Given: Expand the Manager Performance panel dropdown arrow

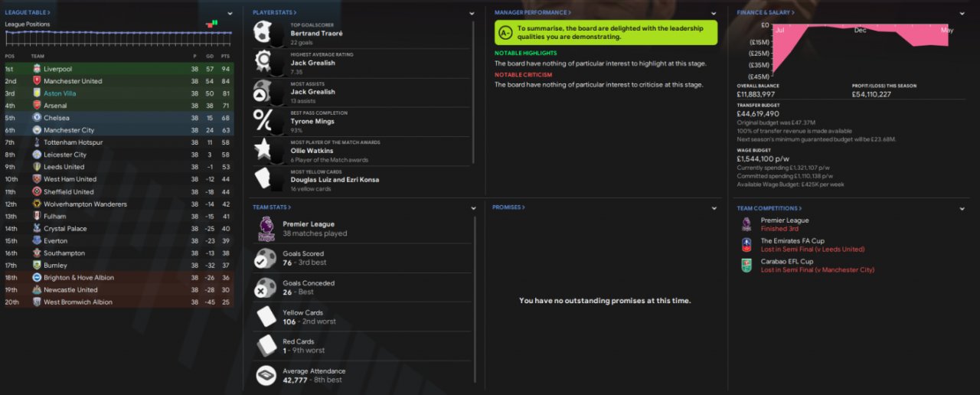Looking at the screenshot, I should coord(714,13).
